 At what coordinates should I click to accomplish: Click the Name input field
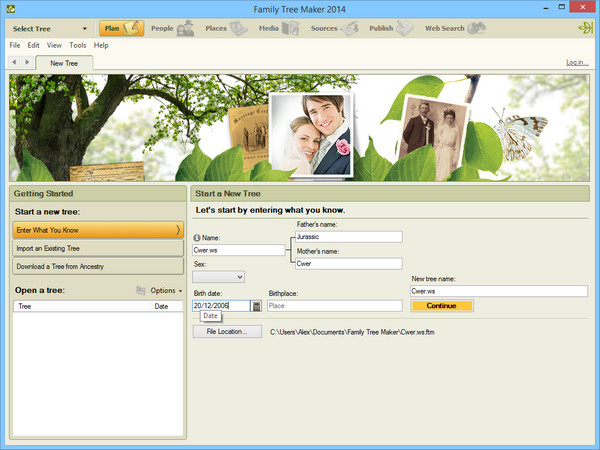pyautogui.click(x=238, y=250)
